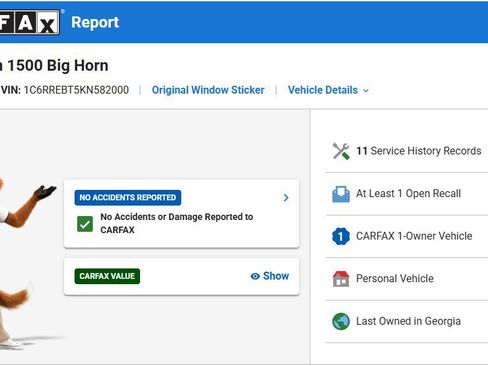
Task: Click the VIN number 1C6RREBT5KN582000
Action: (x=76, y=90)
